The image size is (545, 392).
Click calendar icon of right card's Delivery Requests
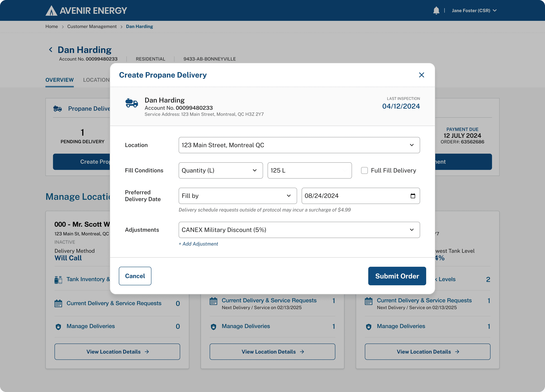click(x=368, y=301)
